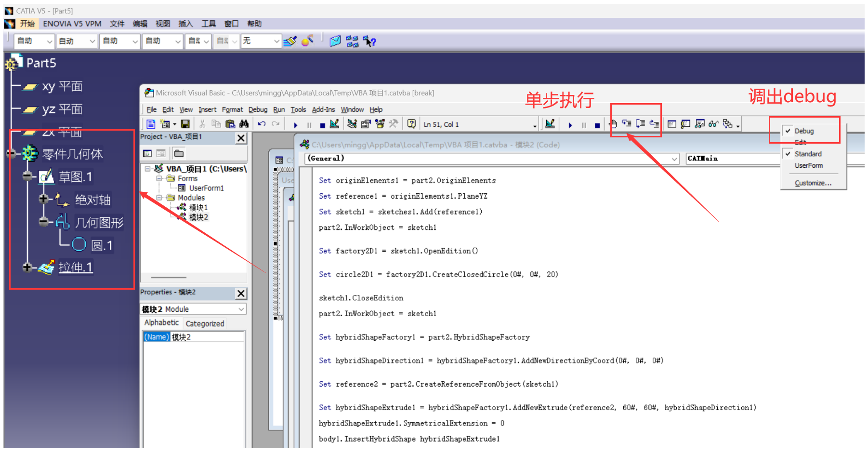Open Immediate Window from debug toolbar
The height and width of the screenshot is (455, 868).
coord(686,124)
